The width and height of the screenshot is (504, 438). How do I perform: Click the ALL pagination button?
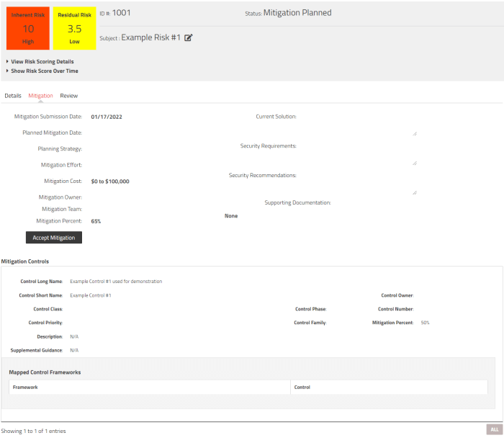pos(494,429)
